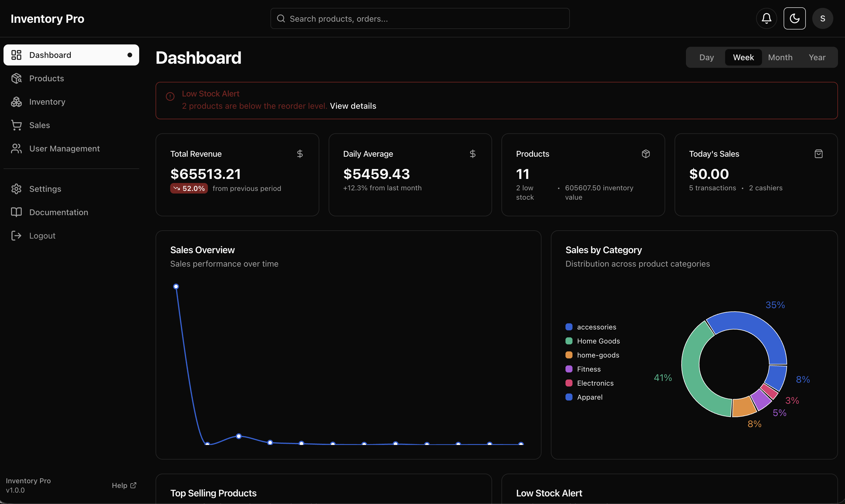Screen dimensions: 845x504
Task: Switch time range to Month
Action: [780, 57]
